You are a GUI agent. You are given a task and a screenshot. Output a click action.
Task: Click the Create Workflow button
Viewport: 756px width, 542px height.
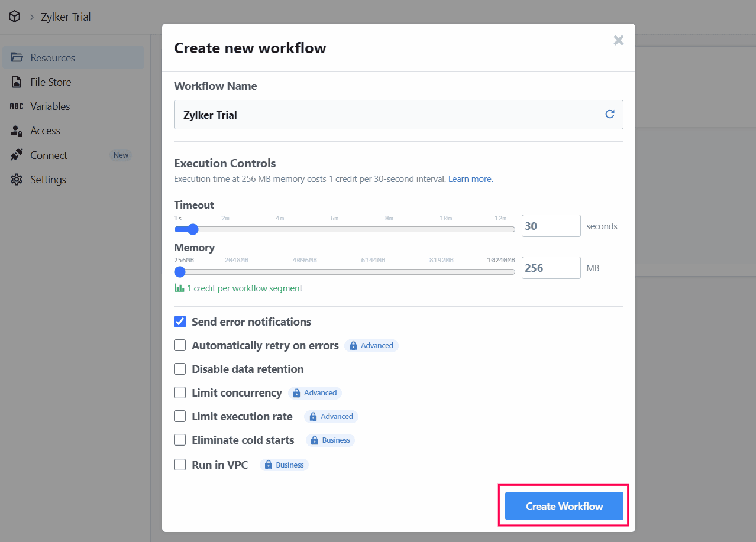(x=564, y=506)
